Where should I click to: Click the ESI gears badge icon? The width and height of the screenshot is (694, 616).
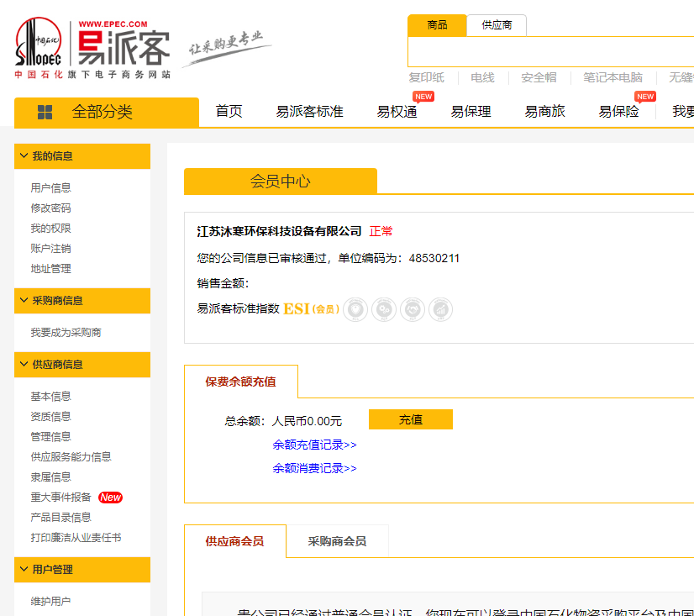point(384,309)
